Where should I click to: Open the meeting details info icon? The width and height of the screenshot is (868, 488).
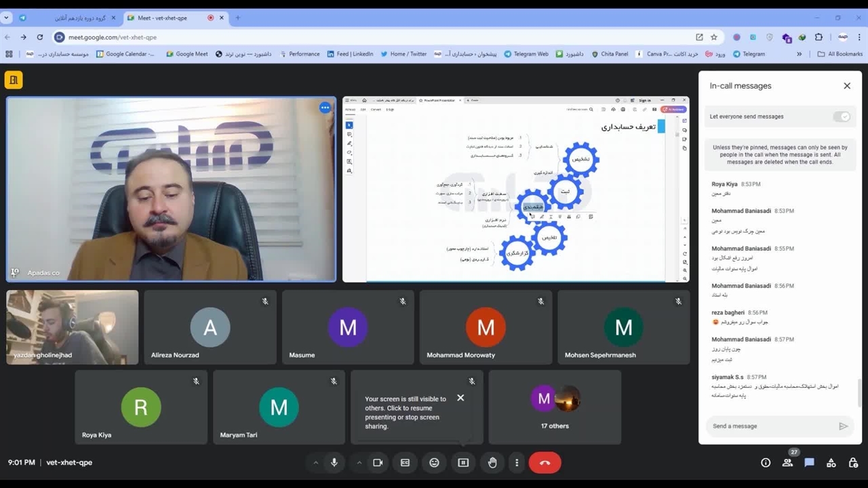(766, 463)
